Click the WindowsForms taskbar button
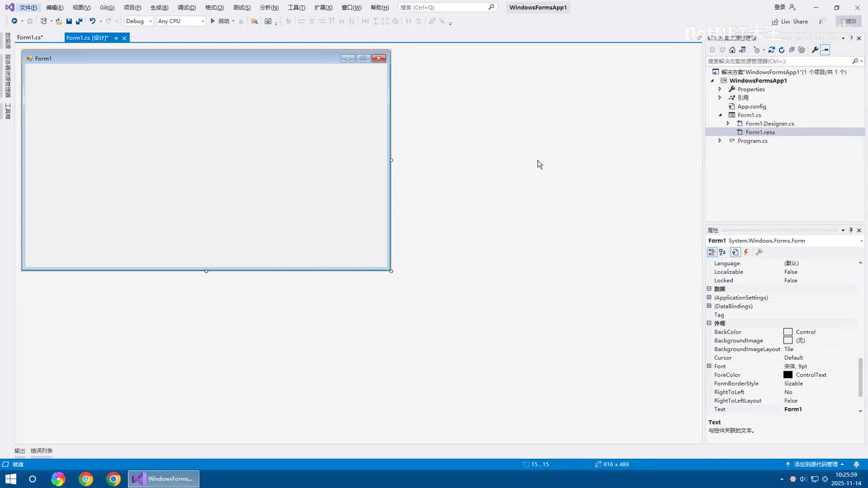 point(164,479)
